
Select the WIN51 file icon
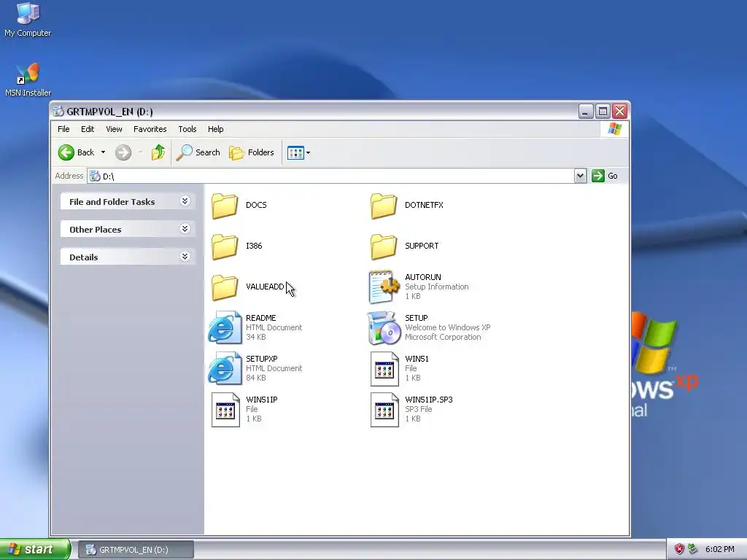point(384,368)
